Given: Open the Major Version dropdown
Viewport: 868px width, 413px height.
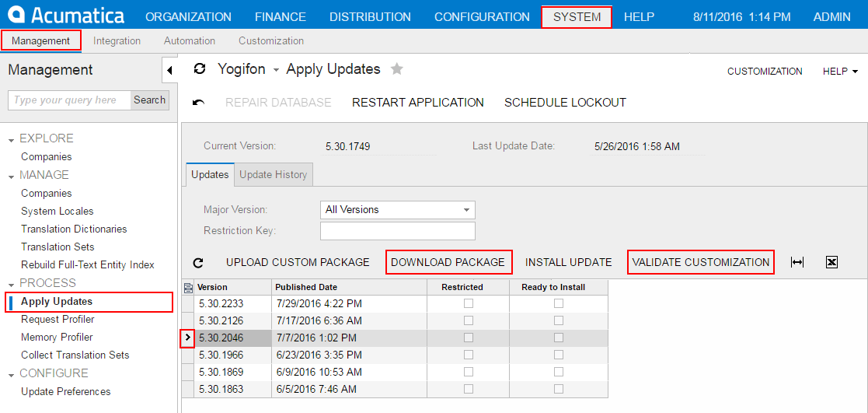Looking at the screenshot, I should coord(466,210).
